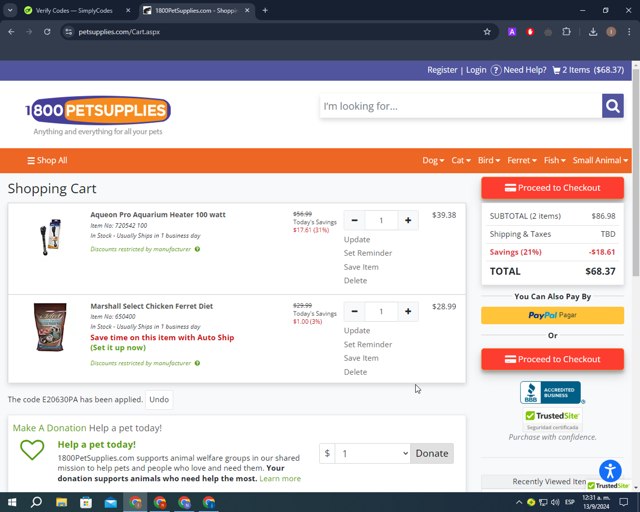640x512 pixels.
Task: Click Save Item for Marshall Ferret Diet
Action: tap(361, 358)
